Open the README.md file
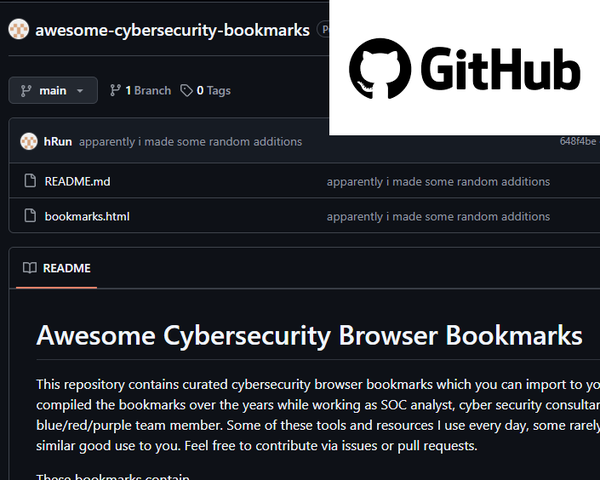The image size is (600, 480). [x=77, y=182]
